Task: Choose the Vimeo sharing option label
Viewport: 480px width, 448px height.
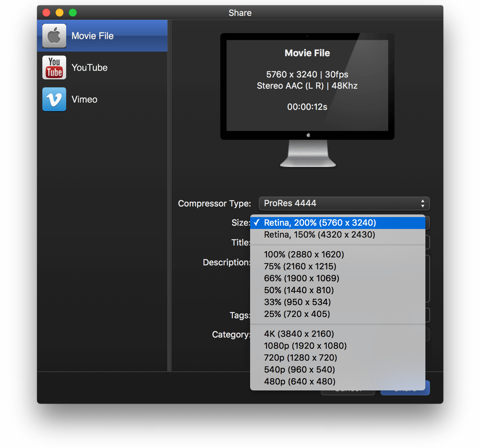Action: (x=84, y=99)
